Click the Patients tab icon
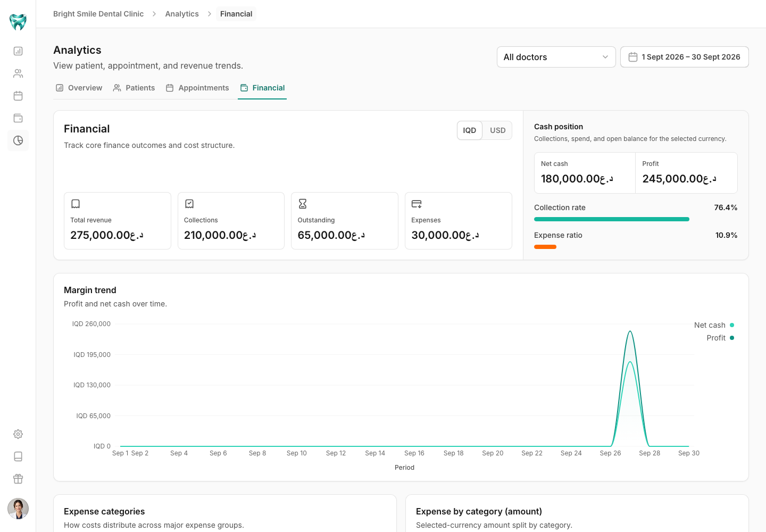This screenshot has width=766, height=532. pyautogui.click(x=117, y=88)
